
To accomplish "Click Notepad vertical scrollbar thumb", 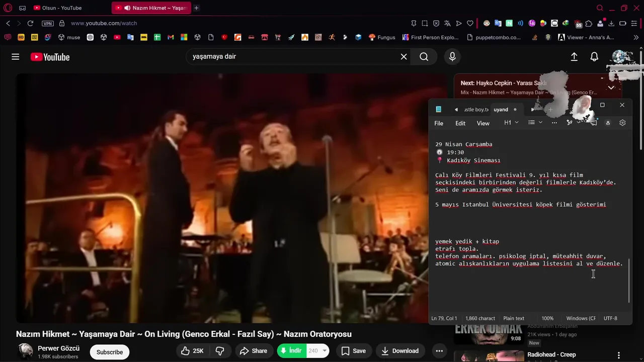I will pos(629,281).
